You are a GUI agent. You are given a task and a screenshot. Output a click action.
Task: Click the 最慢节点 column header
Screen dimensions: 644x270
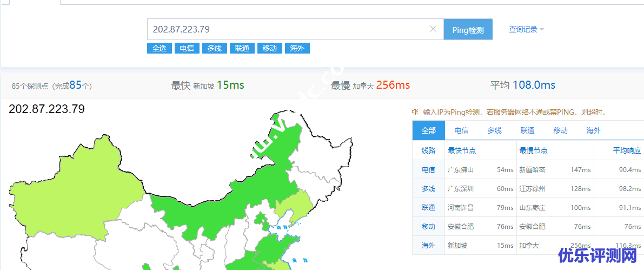534,150
